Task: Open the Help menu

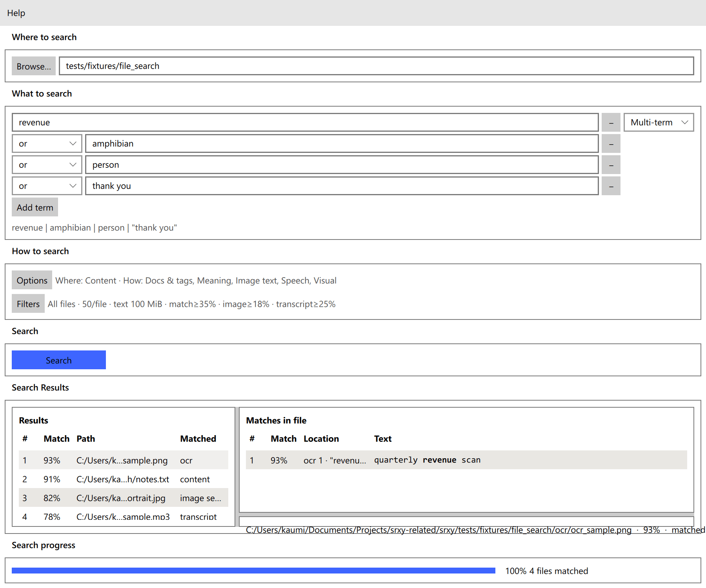Action: pyautogui.click(x=16, y=13)
